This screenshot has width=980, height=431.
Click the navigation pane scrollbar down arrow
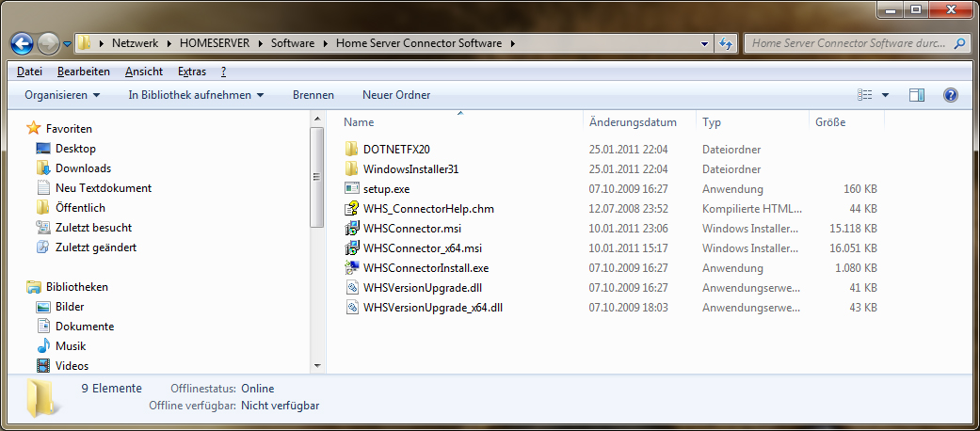click(x=317, y=364)
